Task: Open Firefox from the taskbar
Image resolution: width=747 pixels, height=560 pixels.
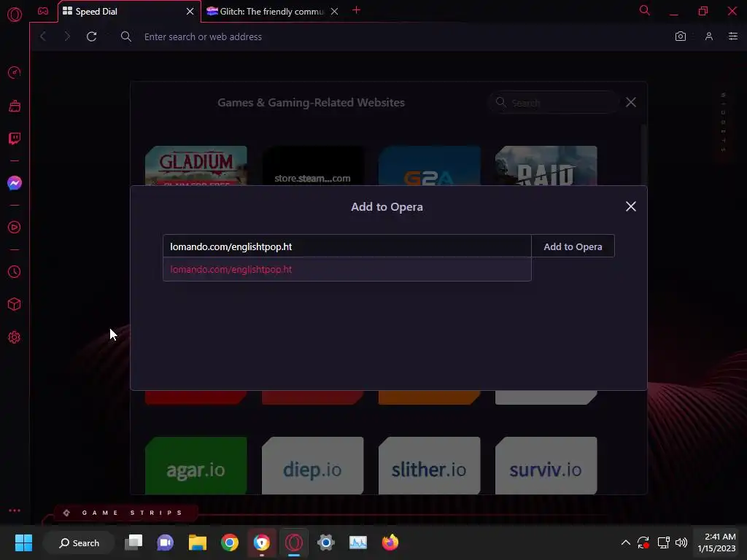Action: [390, 542]
